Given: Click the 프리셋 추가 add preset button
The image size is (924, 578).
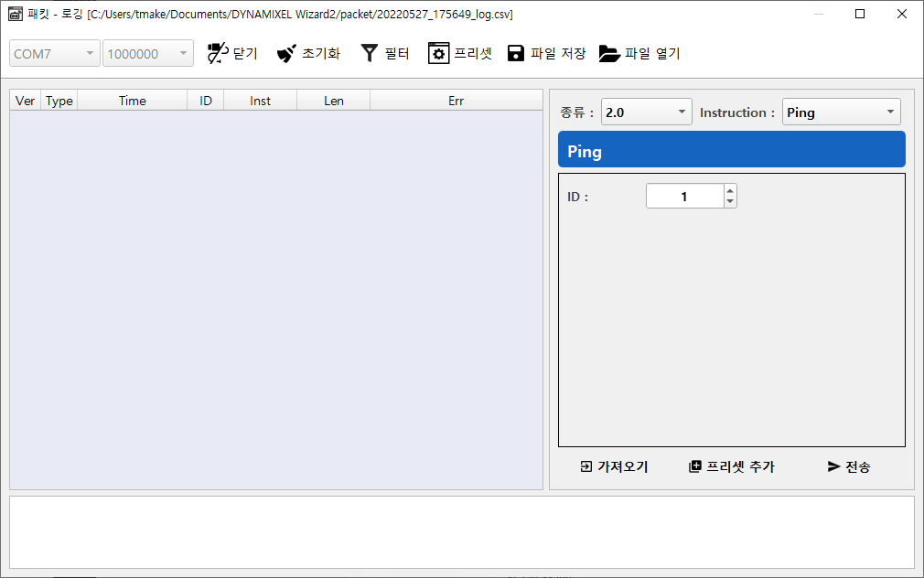Looking at the screenshot, I should (731, 466).
